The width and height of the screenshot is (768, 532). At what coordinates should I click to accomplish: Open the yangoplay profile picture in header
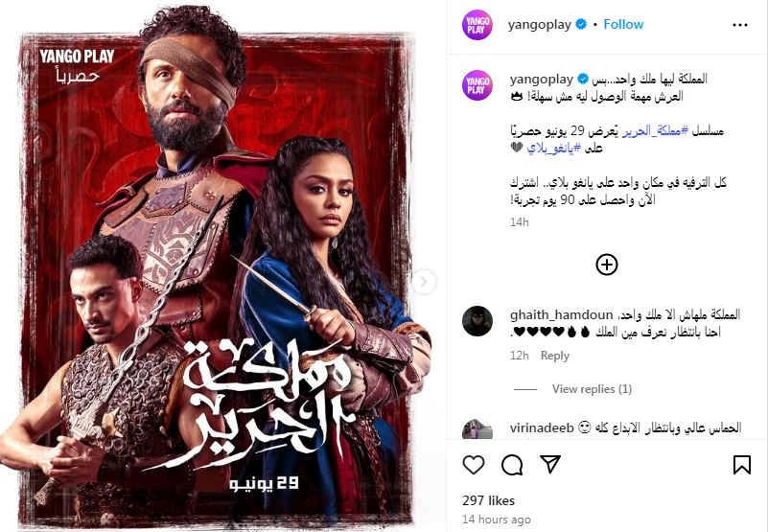[x=477, y=25]
